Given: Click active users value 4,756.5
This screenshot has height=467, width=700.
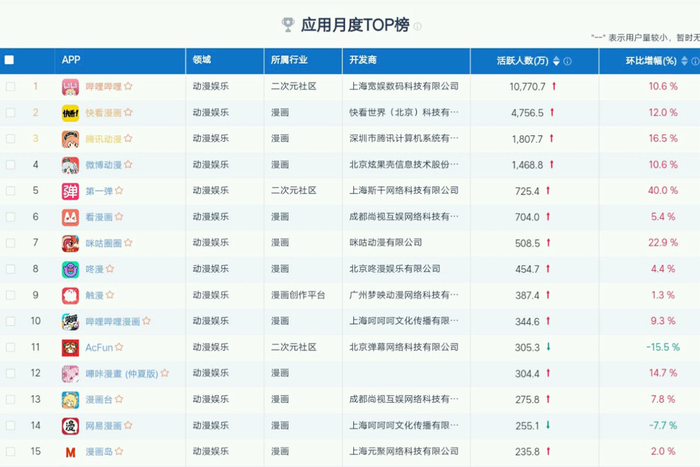Looking at the screenshot, I should click(527, 113).
